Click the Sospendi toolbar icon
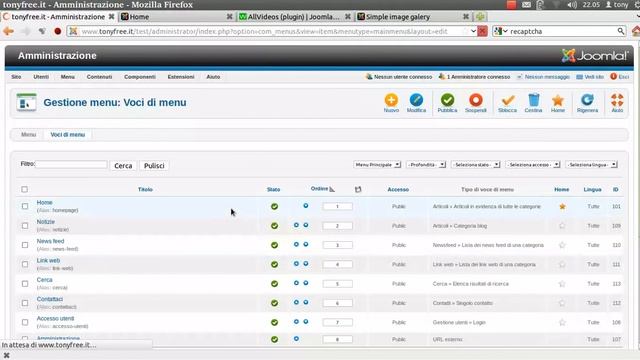The image size is (640, 360). (x=476, y=100)
